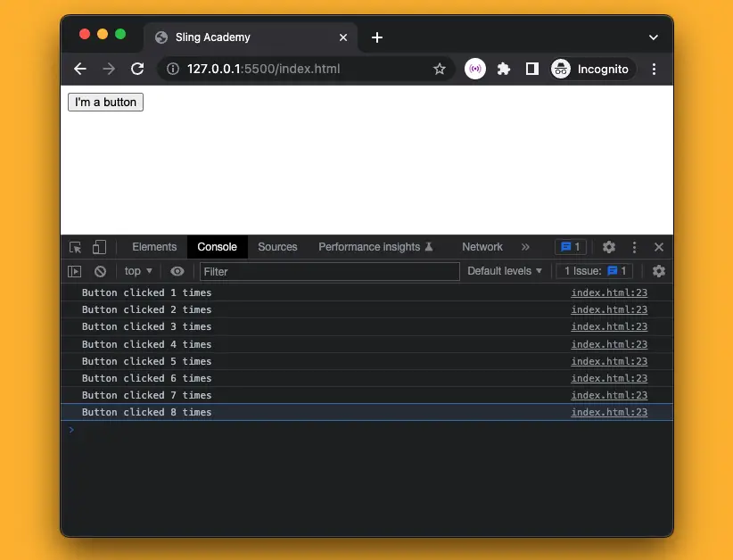Select "Button clicked 6 times" log message
Image resolution: width=733 pixels, height=560 pixels.
coord(147,378)
